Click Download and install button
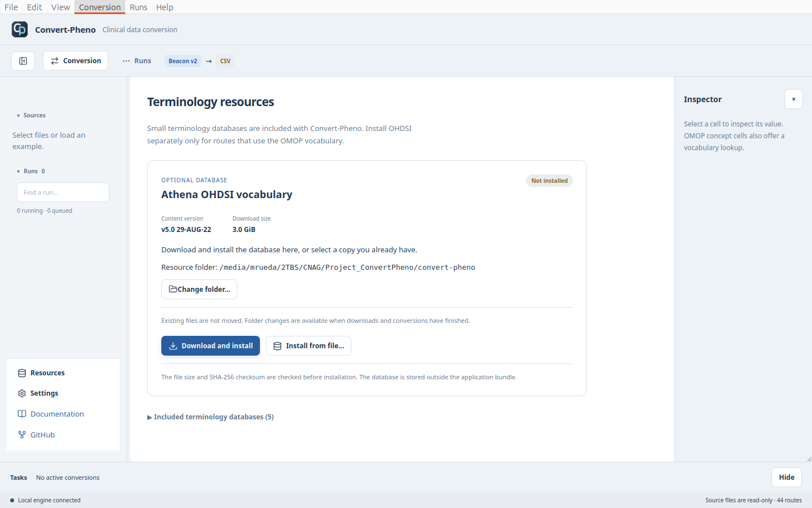The width and height of the screenshot is (812, 508). coord(210,346)
